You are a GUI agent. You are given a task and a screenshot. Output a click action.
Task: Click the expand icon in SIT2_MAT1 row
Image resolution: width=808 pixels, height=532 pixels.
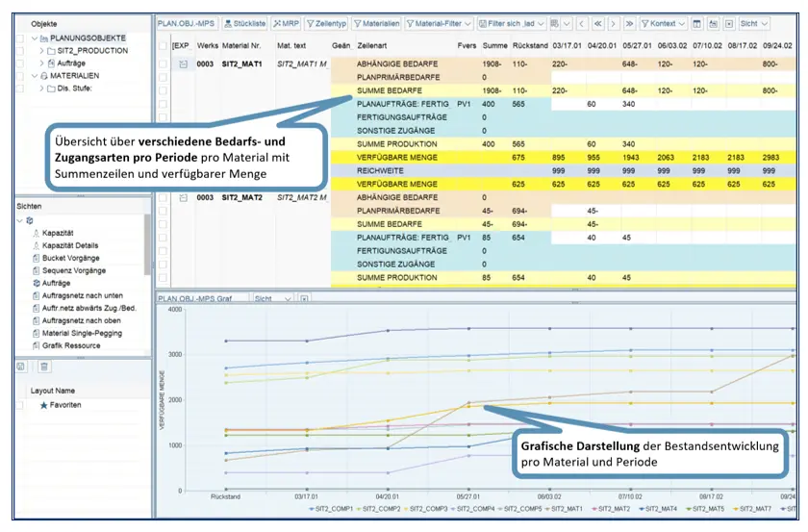[183, 63]
